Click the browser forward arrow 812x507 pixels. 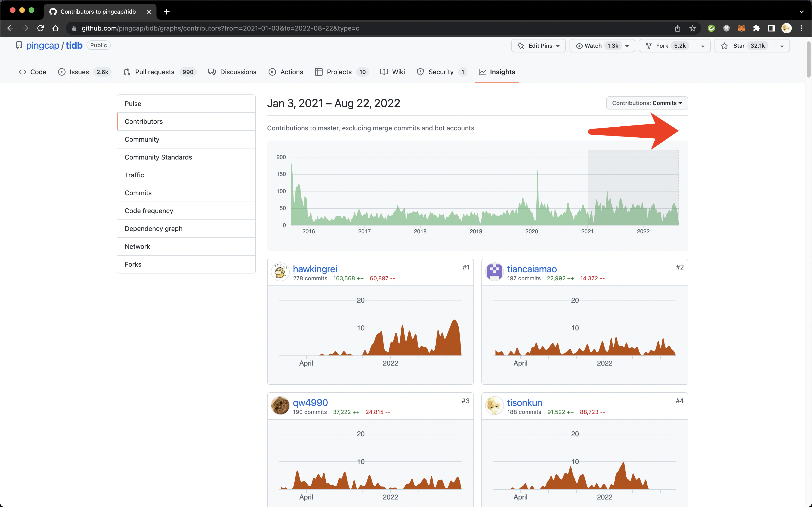pos(25,28)
